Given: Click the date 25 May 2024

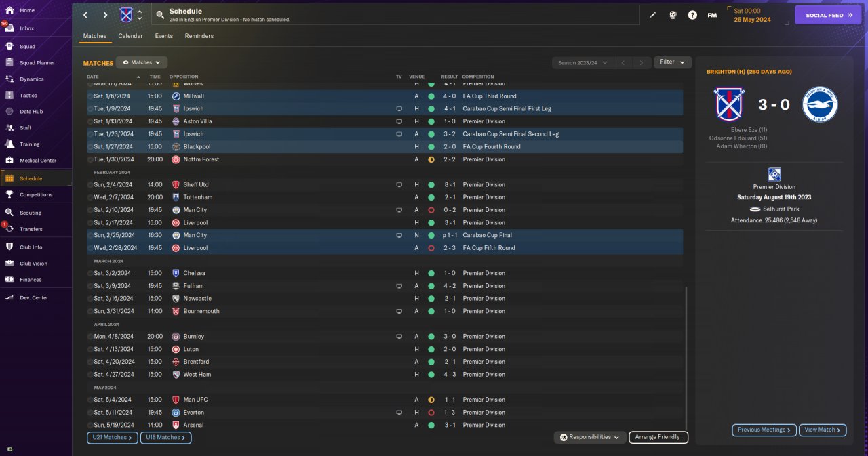Looking at the screenshot, I should (753, 19).
